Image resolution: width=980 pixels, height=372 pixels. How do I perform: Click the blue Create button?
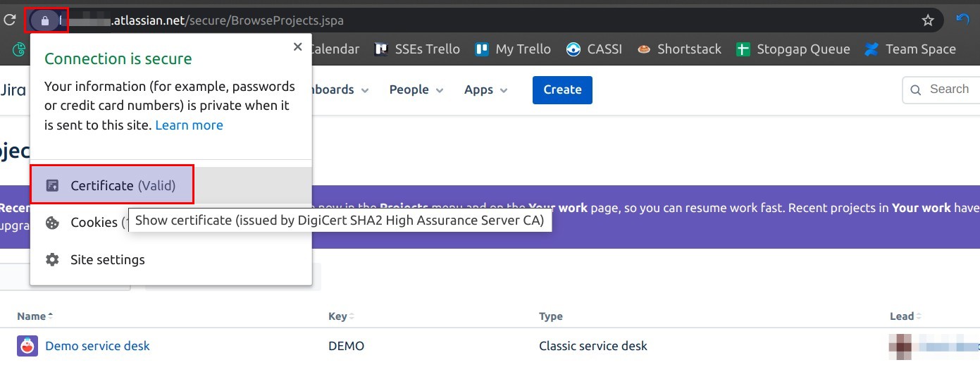562,89
